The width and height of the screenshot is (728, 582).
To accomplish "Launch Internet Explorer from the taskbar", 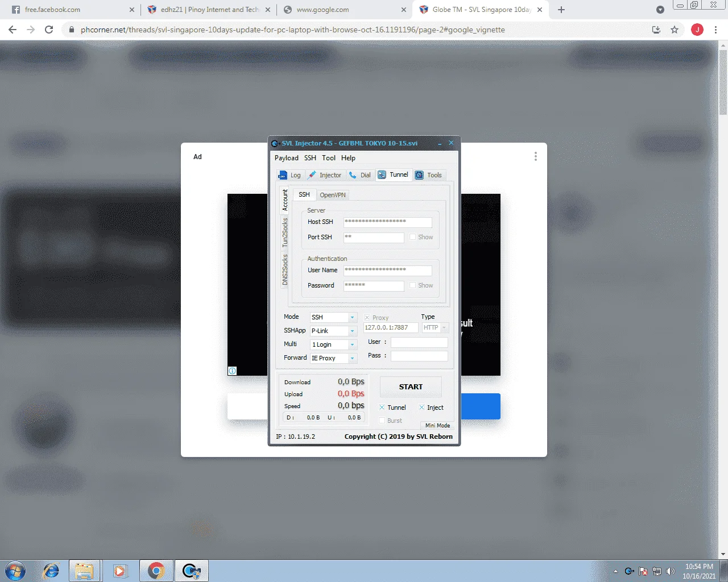I will coord(51,571).
